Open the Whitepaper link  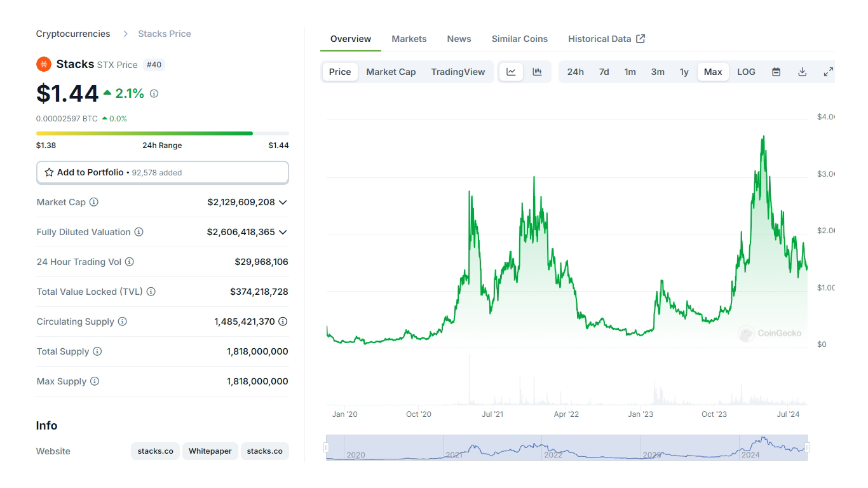[210, 451]
